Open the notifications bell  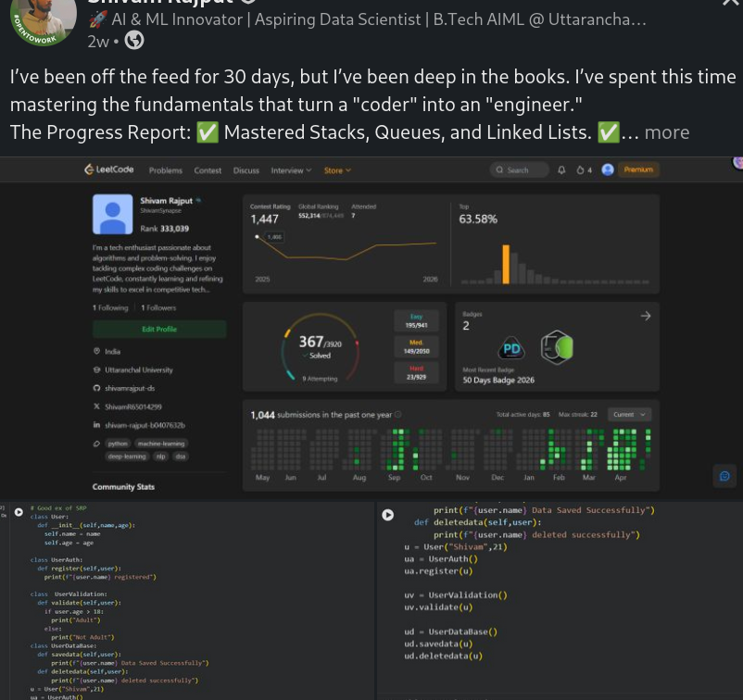click(x=561, y=170)
